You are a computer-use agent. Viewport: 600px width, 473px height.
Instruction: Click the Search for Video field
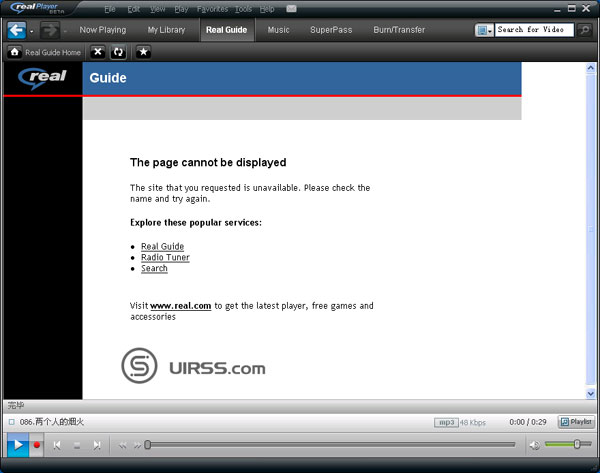[x=534, y=30]
